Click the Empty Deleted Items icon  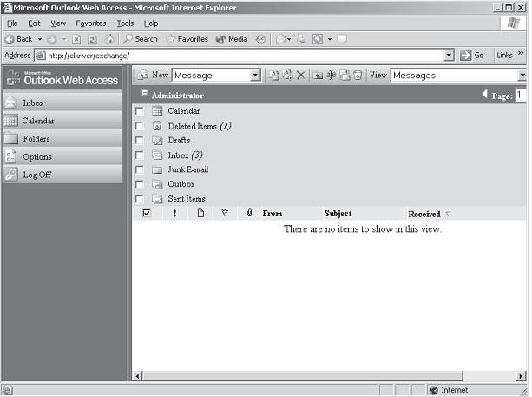[358, 75]
